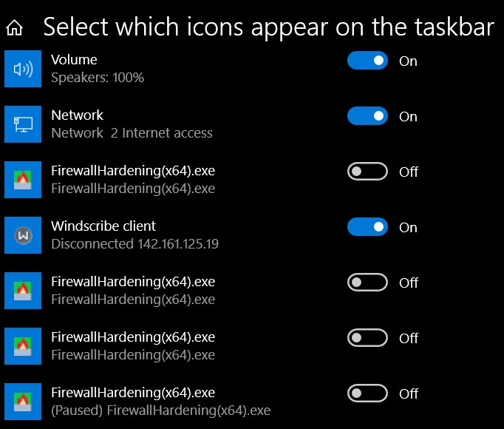Screen dimensions: 504x429
Task: Switch off the Windscribe client toggle
Action: coord(367,227)
